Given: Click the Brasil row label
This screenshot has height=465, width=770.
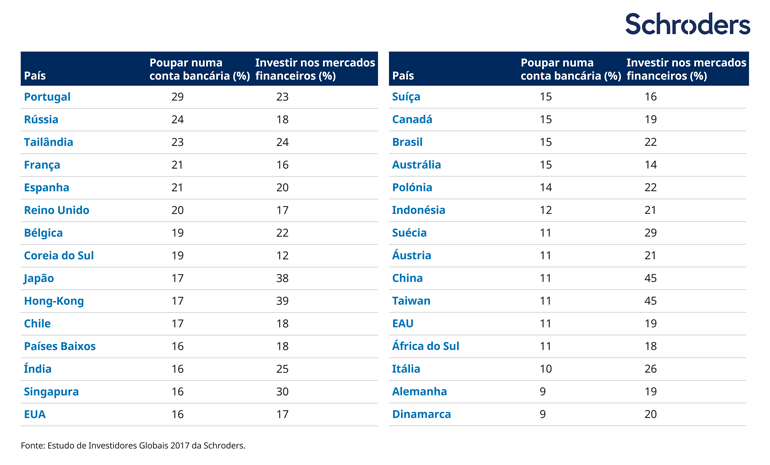Looking at the screenshot, I should click(x=407, y=142).
